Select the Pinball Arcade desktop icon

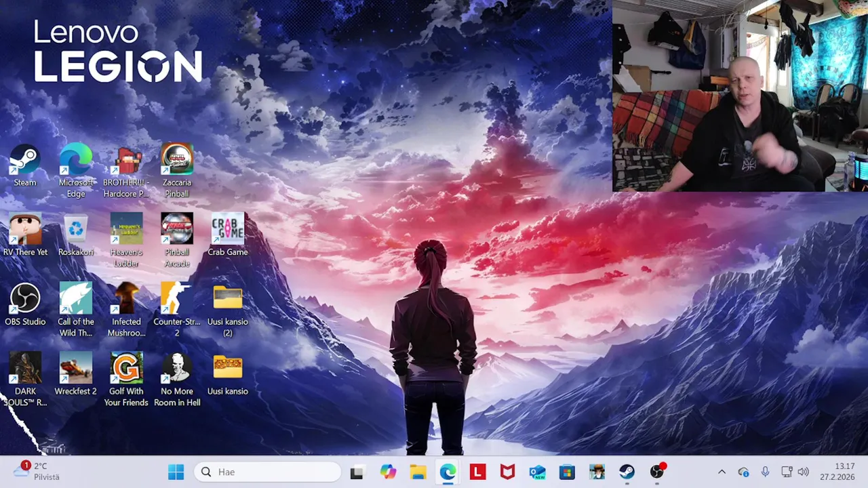pyautogui.click(x=177, y=241)
